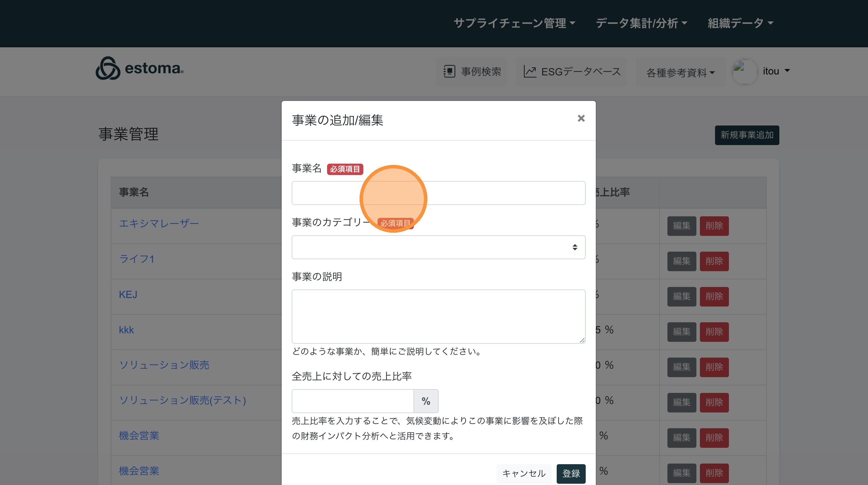Click the 登録 button
868x485 pixels.
571,474
